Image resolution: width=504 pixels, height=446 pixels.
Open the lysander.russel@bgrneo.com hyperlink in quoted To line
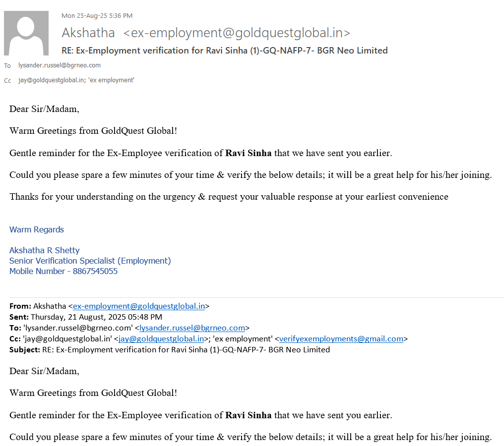coord(192,328)
